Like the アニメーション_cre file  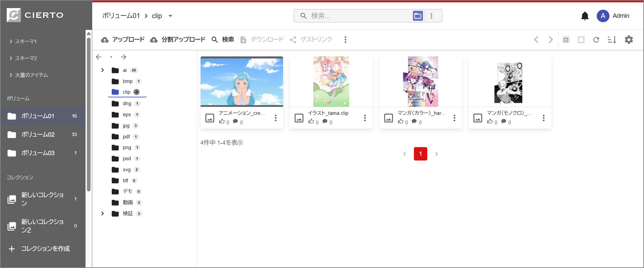(x=222, y=122)
